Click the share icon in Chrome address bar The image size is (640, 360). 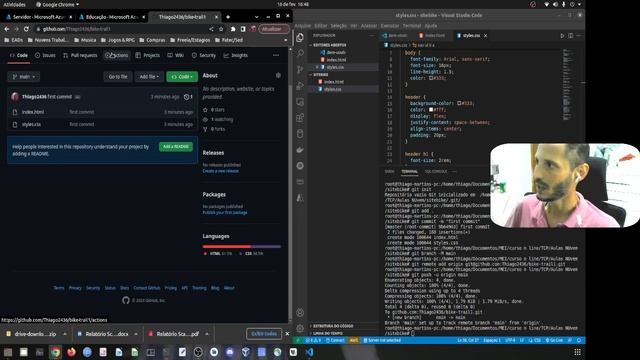click(211, 29)
